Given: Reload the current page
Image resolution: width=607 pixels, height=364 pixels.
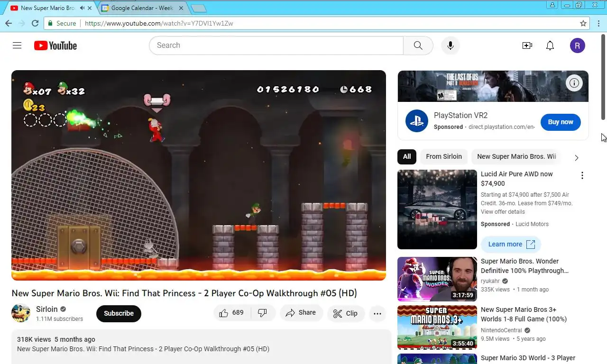Looking at the screenshot, I should pyautogui.click(x=35, y=23).
